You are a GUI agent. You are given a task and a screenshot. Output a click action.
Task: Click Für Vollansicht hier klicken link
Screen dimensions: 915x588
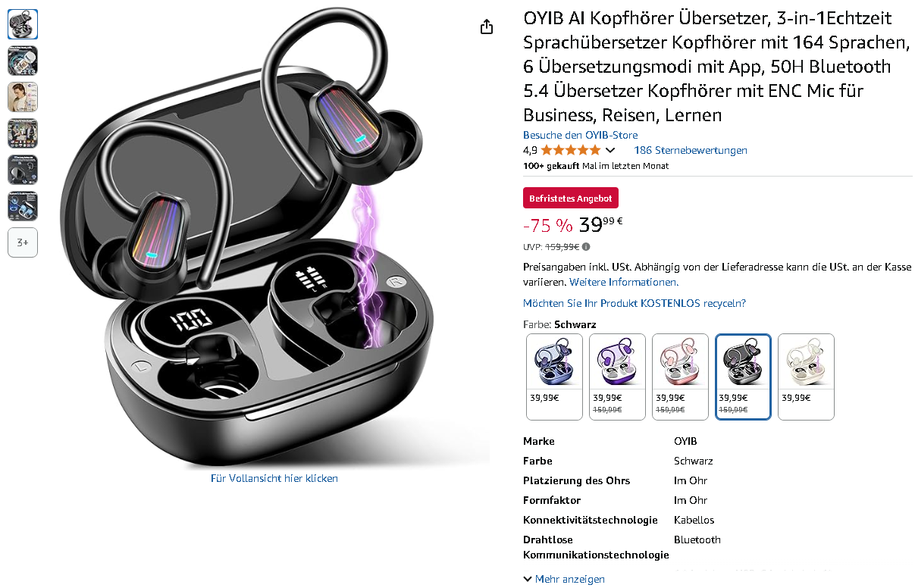tap(274, 478)
